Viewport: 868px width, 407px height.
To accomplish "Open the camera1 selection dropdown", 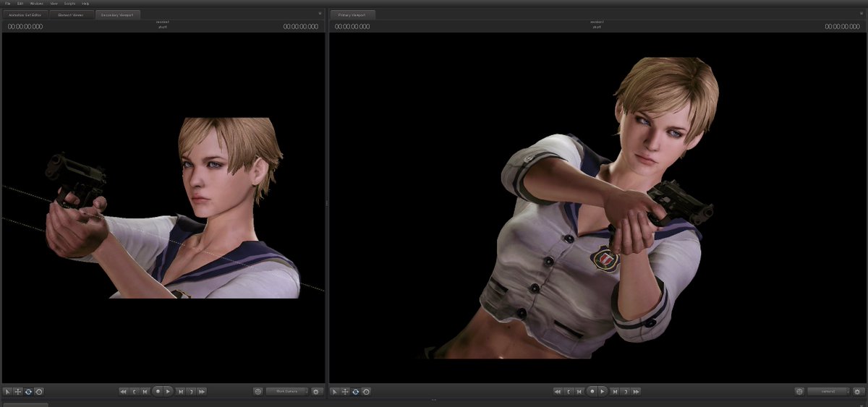I will tap(829, 391).
